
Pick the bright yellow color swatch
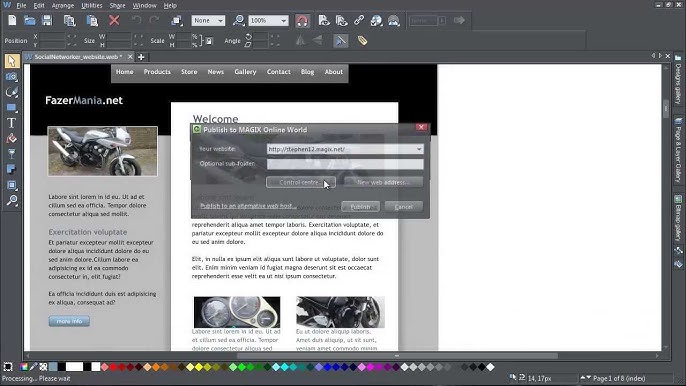point(199,367)
